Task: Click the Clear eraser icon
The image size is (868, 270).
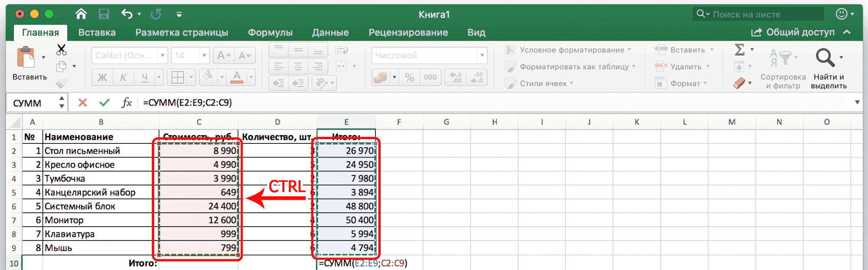Action: pyautogui.click(x=739, y=83)
